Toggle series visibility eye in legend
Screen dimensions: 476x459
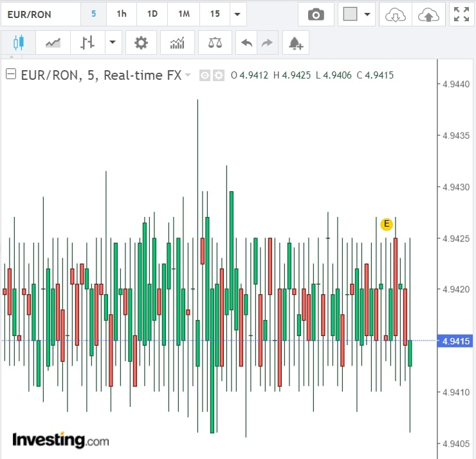(205, 75)
